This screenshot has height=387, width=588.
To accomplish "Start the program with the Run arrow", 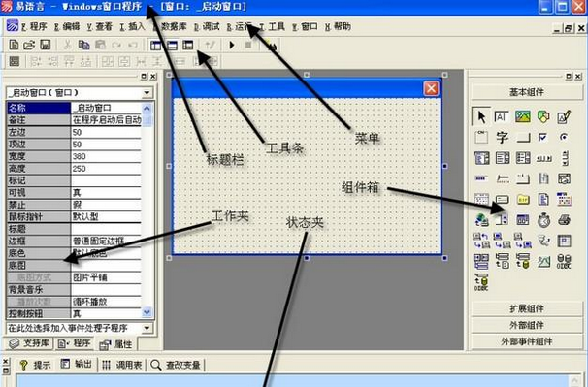I will 232,45.
